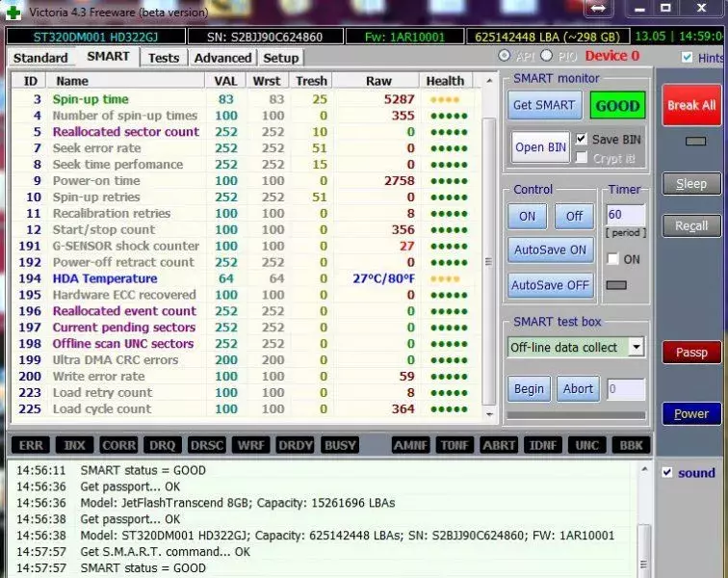Viewport: 728px width, 578px height.
Task: Select the PIO radio button
Action: (546, 56)
